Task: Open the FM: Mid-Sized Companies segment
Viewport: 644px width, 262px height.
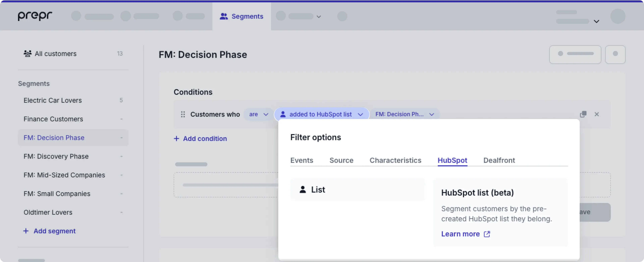Action: point(73,175)
